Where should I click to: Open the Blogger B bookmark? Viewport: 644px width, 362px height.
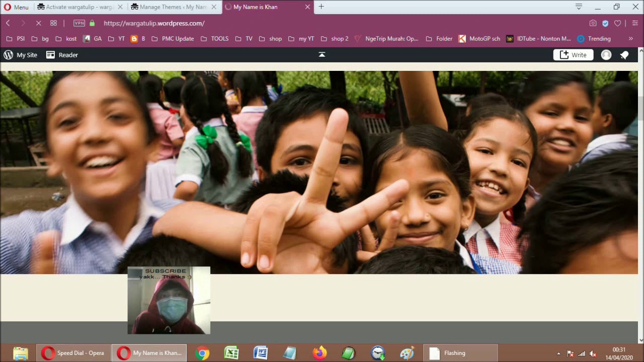point(138,39)
